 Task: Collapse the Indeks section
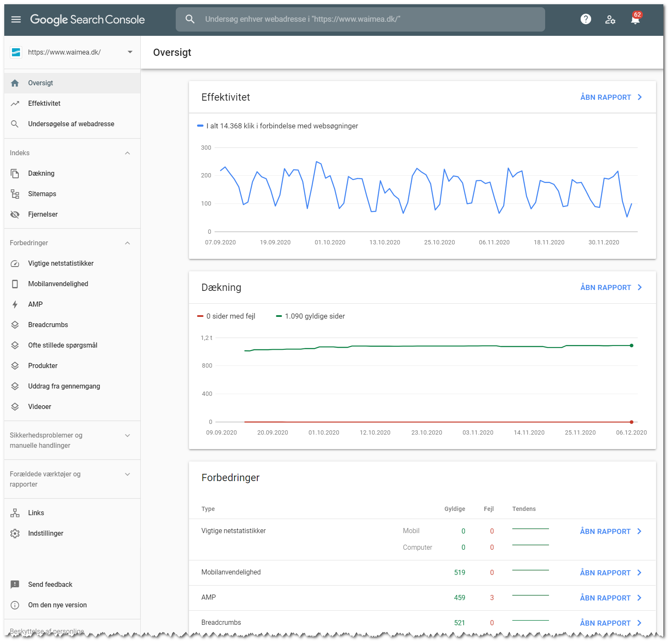tap(127, 153)
